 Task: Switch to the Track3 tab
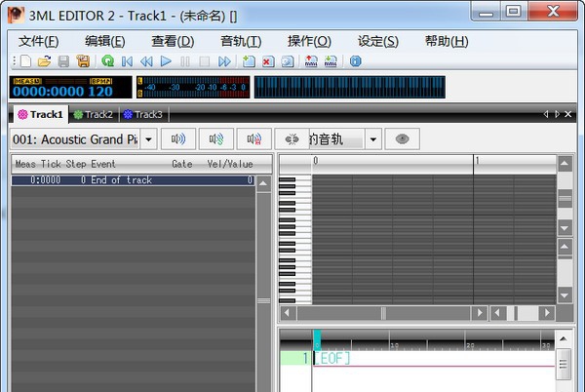143,114
